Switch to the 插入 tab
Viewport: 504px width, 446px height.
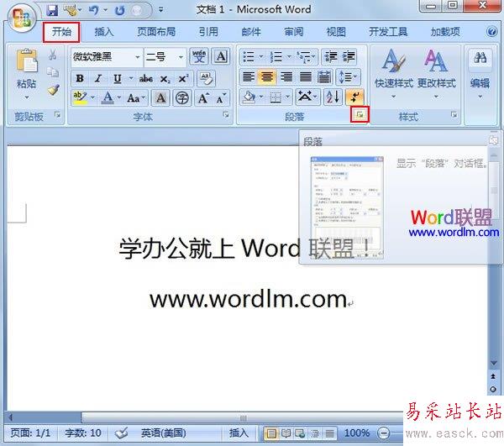[104, 31]
